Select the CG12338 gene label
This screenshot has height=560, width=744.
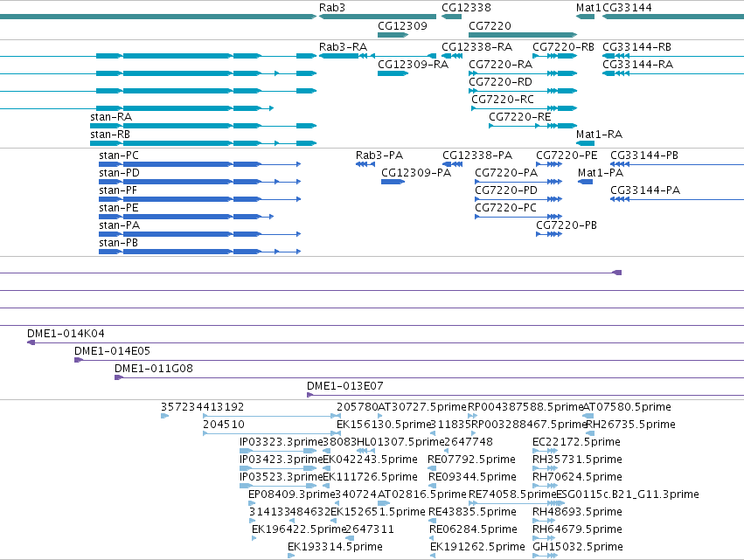[466, 8]
